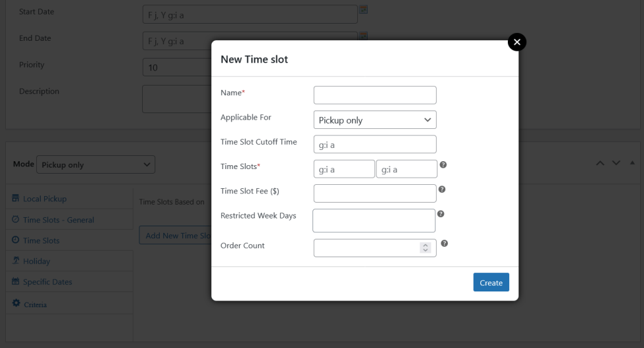Go to the Criteria tab

[35, 305]
